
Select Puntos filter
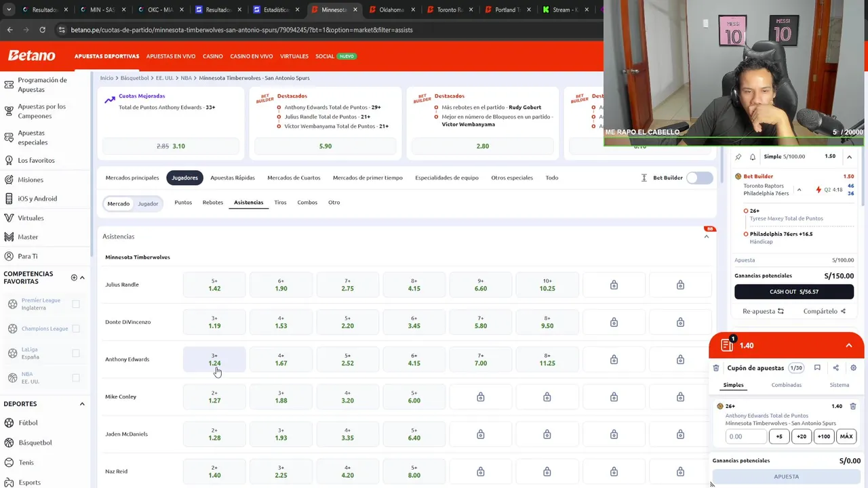click(183, 202)
